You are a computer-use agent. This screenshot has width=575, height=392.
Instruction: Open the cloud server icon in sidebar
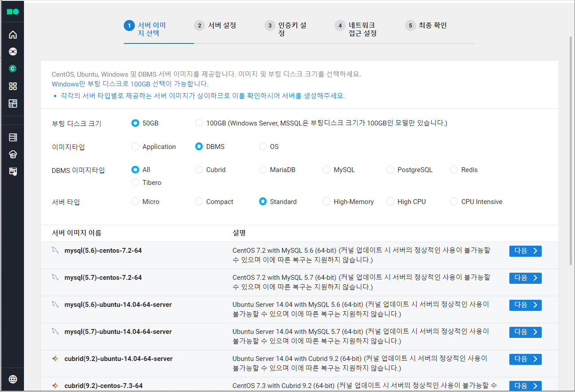coord(13,154)
